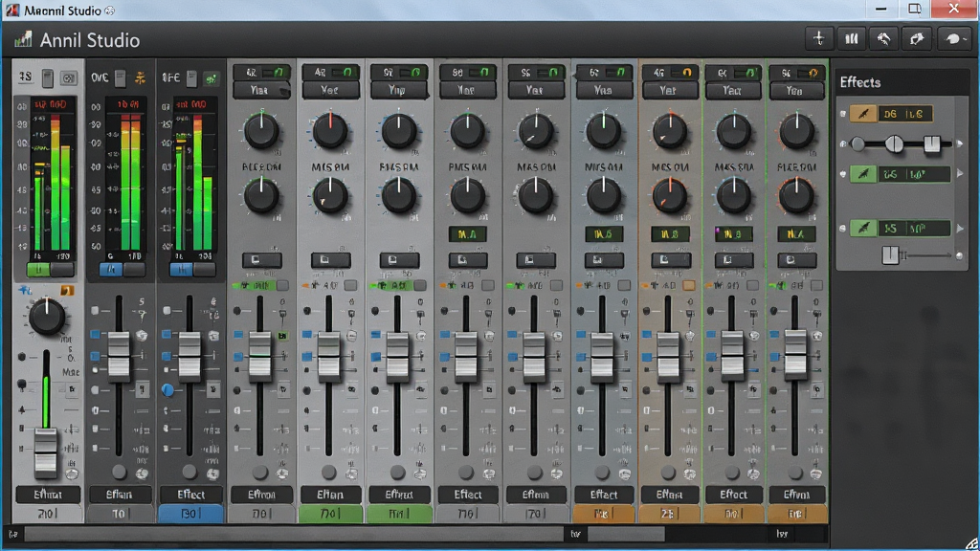This screenshot has height=551, width=980.
Task: Open the Yes dropdown on the leftmost knob channel
Action: [x=261, y=91]
